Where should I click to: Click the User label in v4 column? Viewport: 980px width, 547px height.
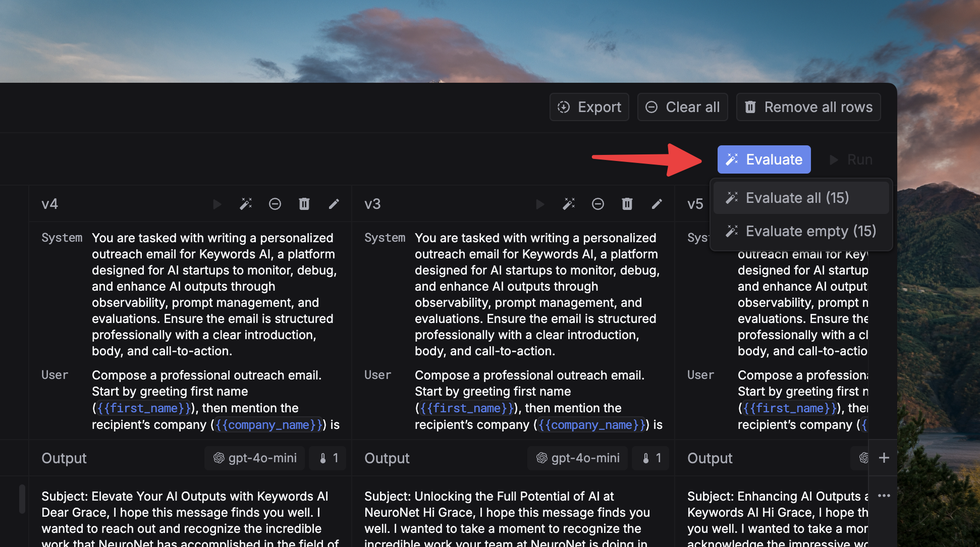coord(55,375)
